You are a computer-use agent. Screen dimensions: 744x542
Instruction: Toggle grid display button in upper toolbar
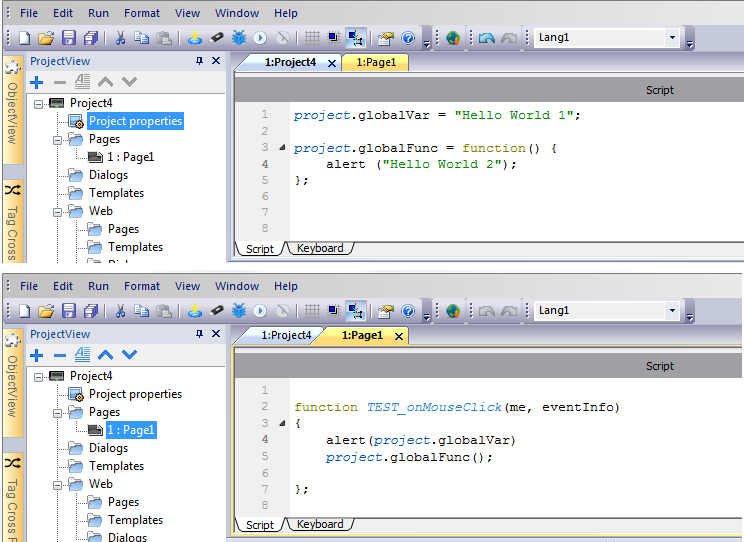(311, 38)
